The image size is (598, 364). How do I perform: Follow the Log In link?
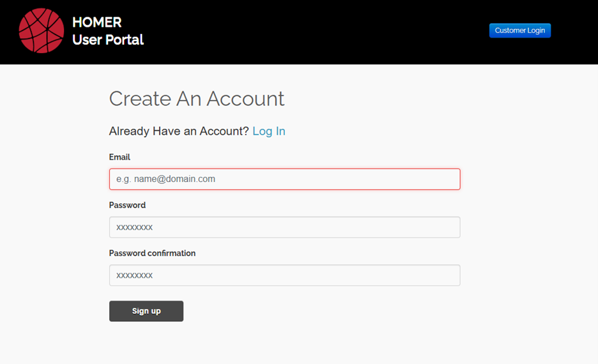(268, 132)
